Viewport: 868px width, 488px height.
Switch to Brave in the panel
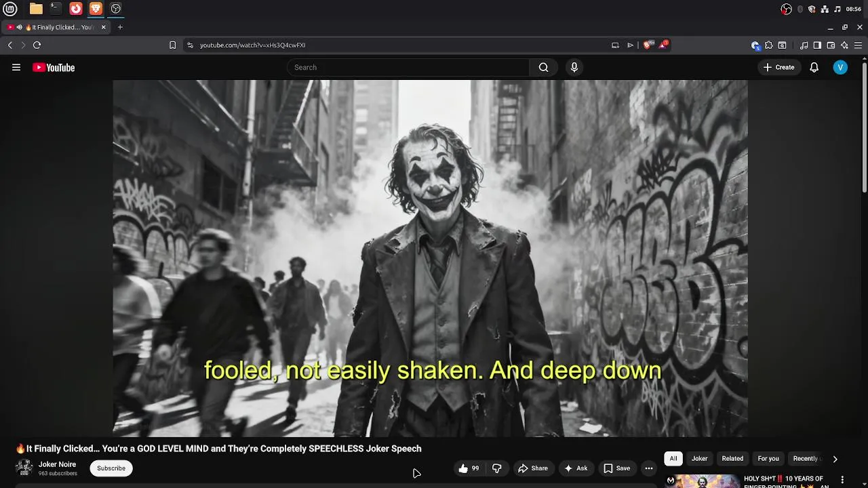coord(96,9)
